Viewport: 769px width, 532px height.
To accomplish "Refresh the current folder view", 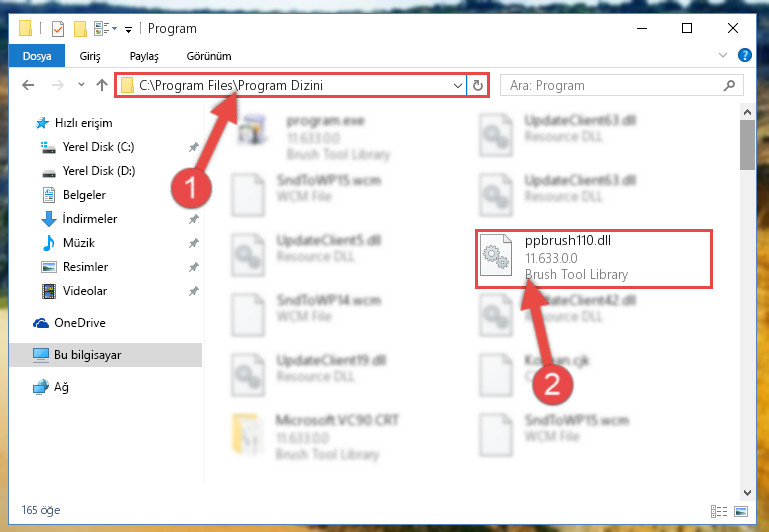I will (x=478, y=86).
